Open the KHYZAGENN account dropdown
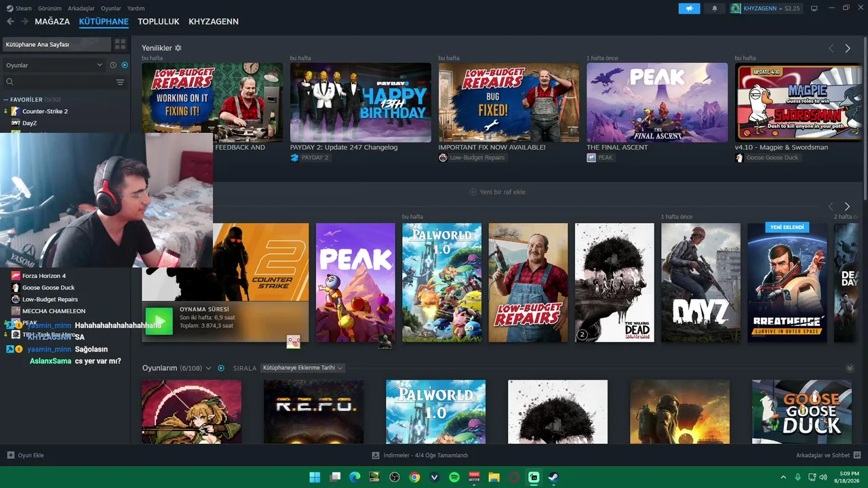Viewport: 868px width, 488px height. coord(766,8)
